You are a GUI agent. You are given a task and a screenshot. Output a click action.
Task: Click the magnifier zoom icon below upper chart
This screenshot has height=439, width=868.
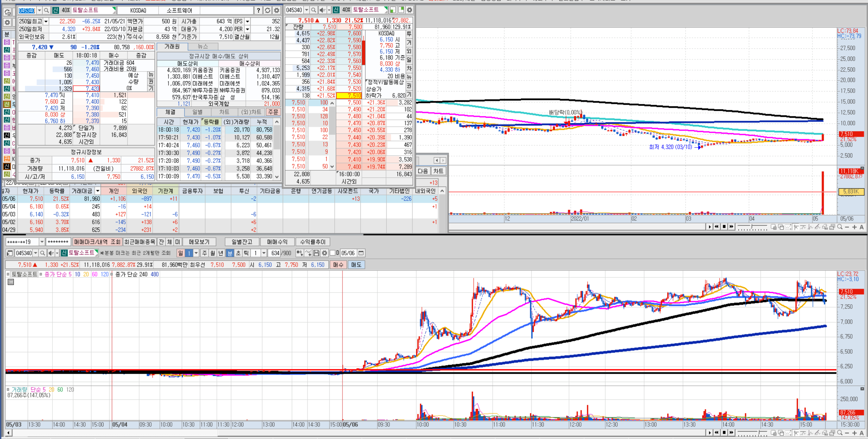840,227
